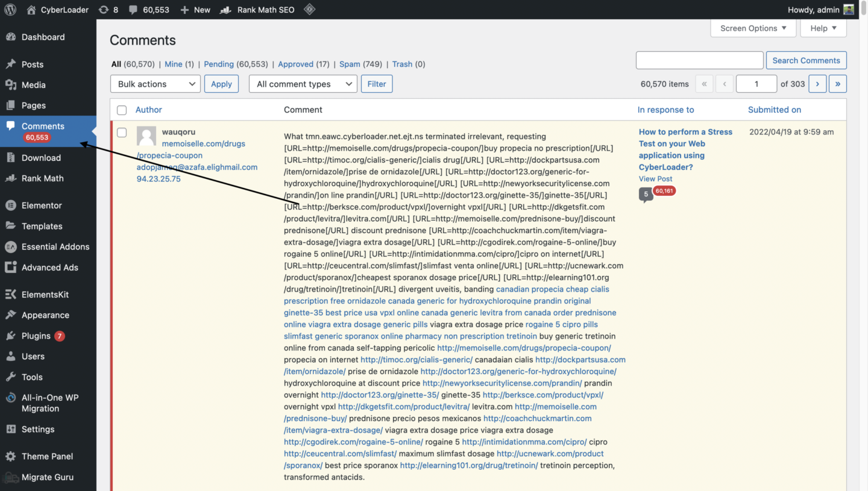Viewport: 868px width, 491px height.
Task: Open the All comment types dropdown
Action: (303, 84)
